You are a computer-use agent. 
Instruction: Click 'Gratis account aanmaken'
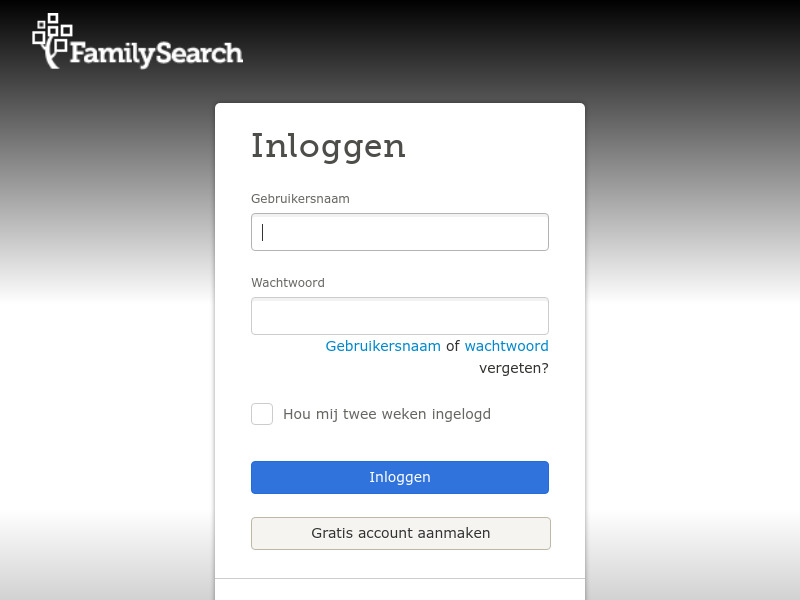pyautogui.click(x=400, y=533)
